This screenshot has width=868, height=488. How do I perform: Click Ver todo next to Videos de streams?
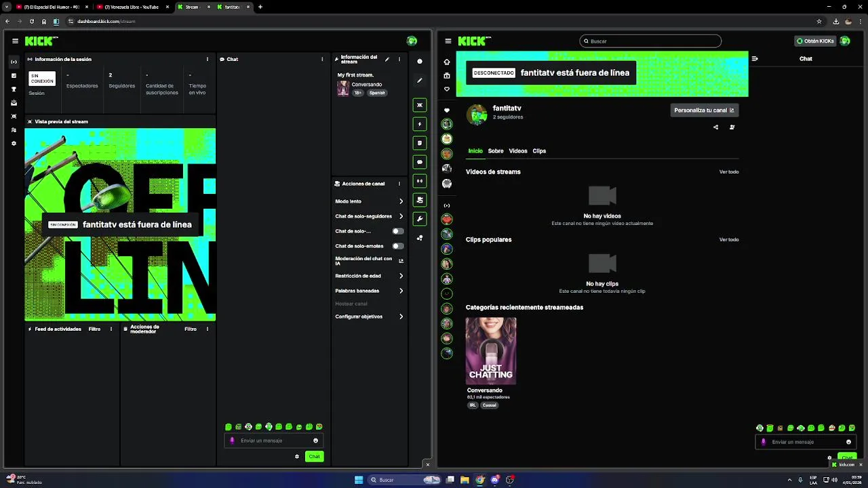click(x=729, y=172)
